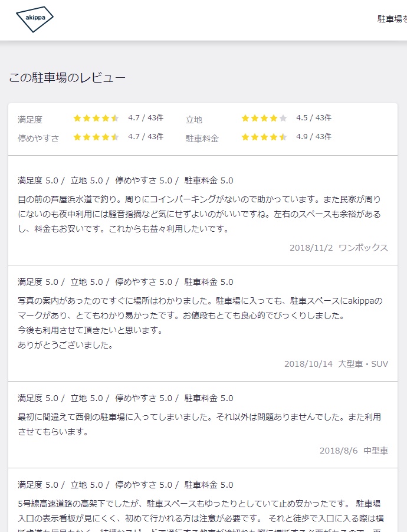Click the review text mentioning 芦屋浜水道
This screenshot has height=532, width=407.
pos(199,214)
